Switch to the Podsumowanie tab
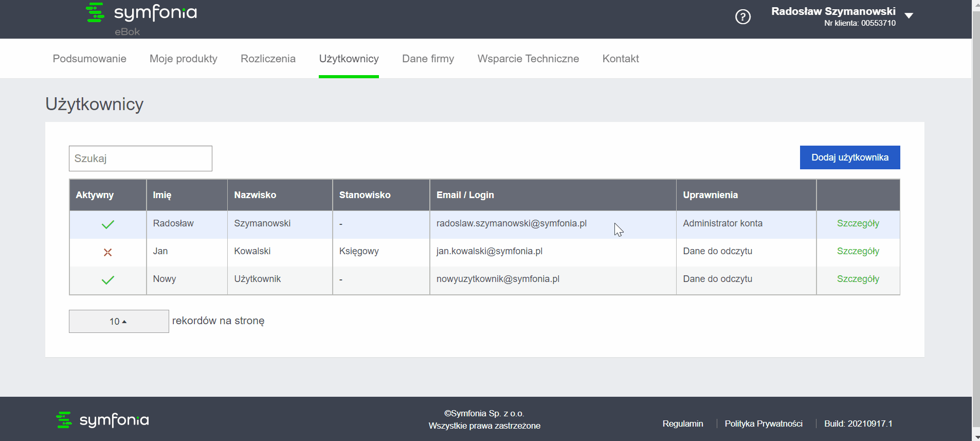Screen dimensions: 980x441 [x=89, y=59]
